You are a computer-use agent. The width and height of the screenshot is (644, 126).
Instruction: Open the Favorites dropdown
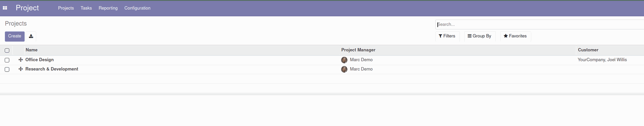[516, 36]
